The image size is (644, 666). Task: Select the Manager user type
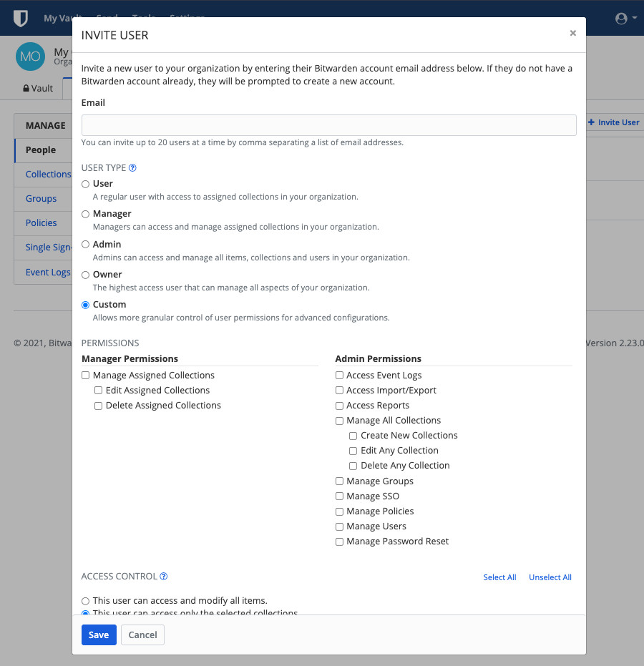tap(86, 214)
